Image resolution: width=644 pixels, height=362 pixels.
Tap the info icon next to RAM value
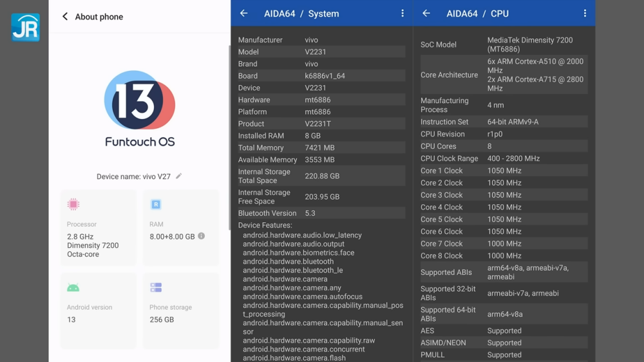pyautogui.click(x=202, y=236)
